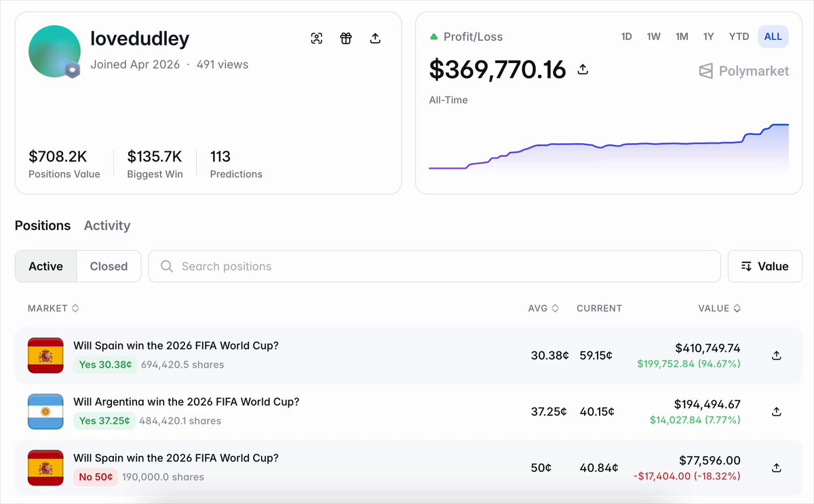Click the profit/loss line chart
814x504 pixels.
click(x=609, y=147)
